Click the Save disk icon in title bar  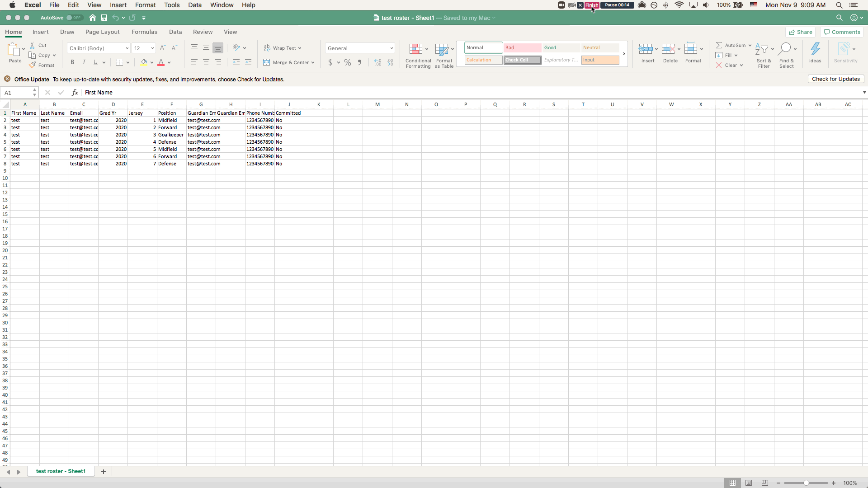[104, 18]
